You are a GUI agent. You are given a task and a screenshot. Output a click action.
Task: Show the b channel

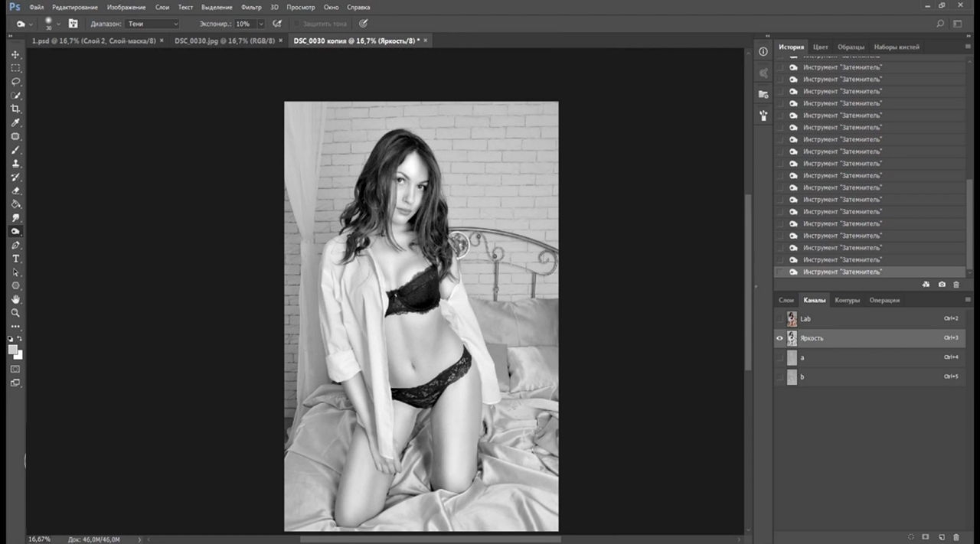click(x=780, y=377)
